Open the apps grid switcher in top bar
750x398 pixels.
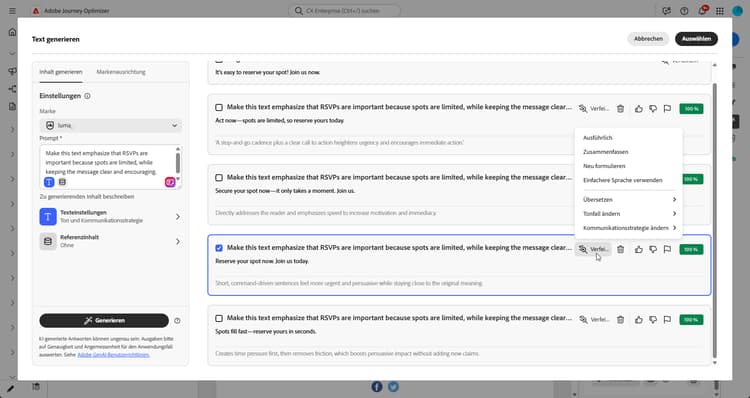pos(720,11)
